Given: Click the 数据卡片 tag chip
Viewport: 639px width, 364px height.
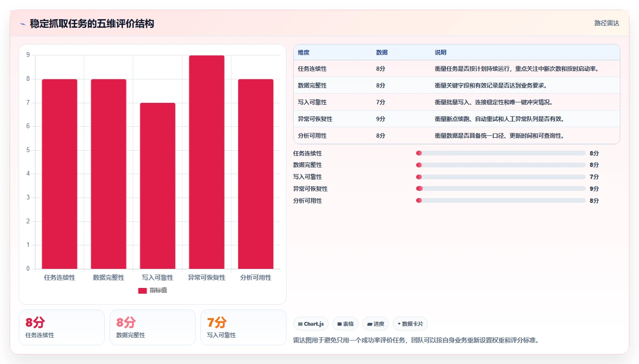Looking at the screenshot, I should [x=410, y=324].
